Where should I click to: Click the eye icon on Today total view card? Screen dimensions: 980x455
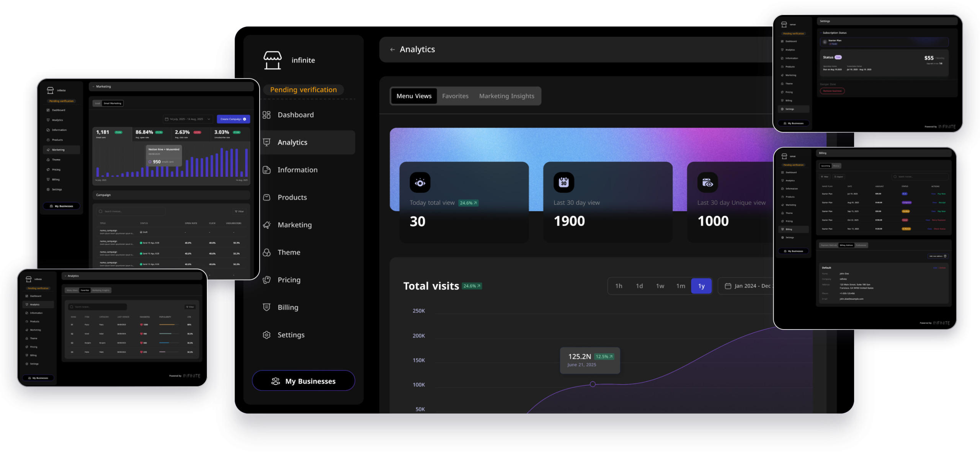pyautogui.click(x=420, y=183)
